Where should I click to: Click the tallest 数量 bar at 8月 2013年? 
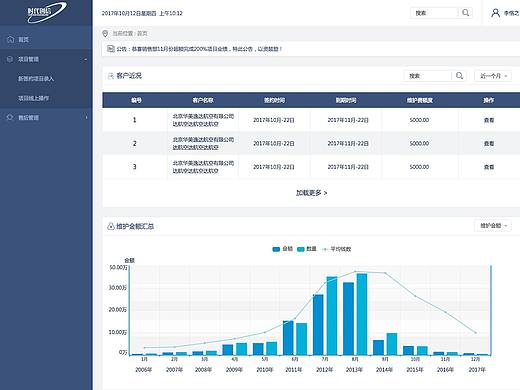click(362, 314)
